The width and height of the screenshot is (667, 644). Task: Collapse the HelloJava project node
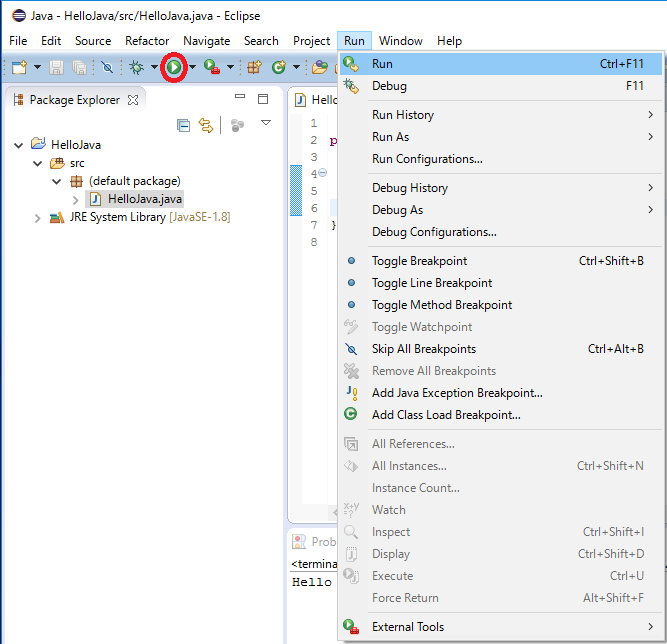pyautogui.click(x=18, y=145)
